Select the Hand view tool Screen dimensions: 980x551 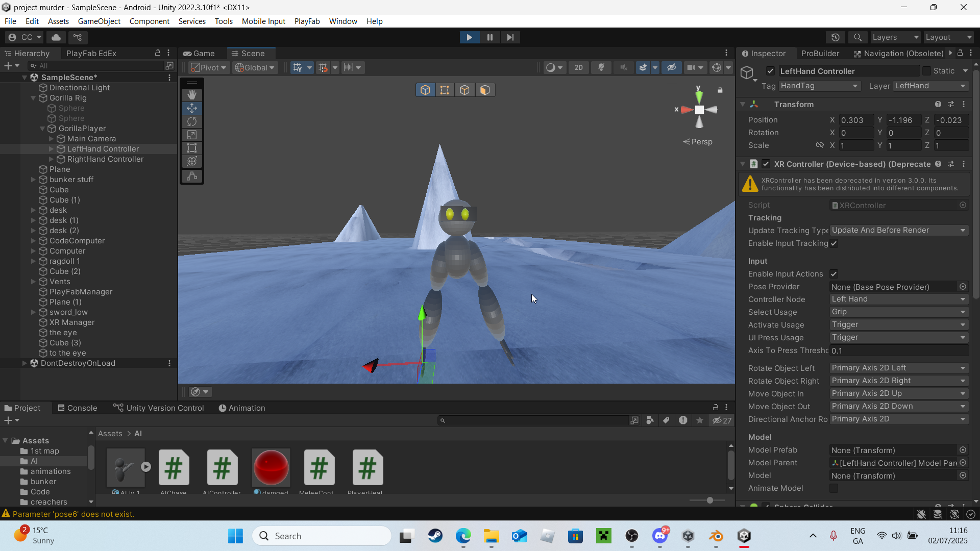click(x=192, y=95)
